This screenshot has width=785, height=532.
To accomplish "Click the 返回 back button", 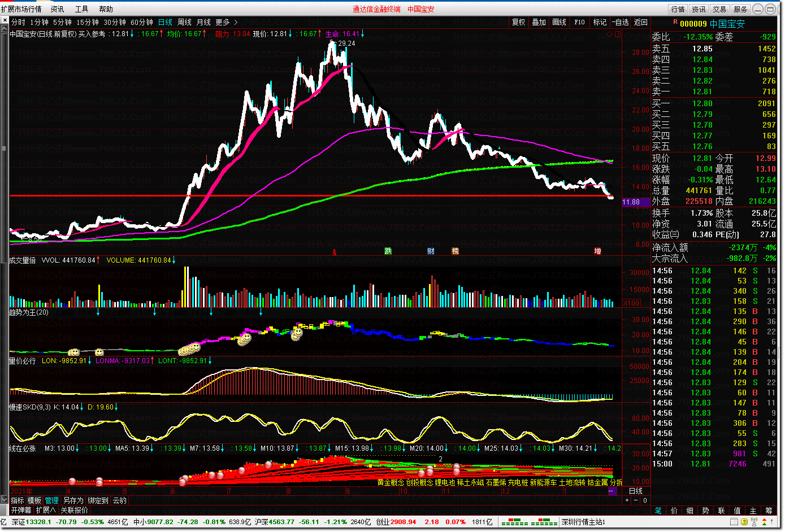I will tap(641, 22).
